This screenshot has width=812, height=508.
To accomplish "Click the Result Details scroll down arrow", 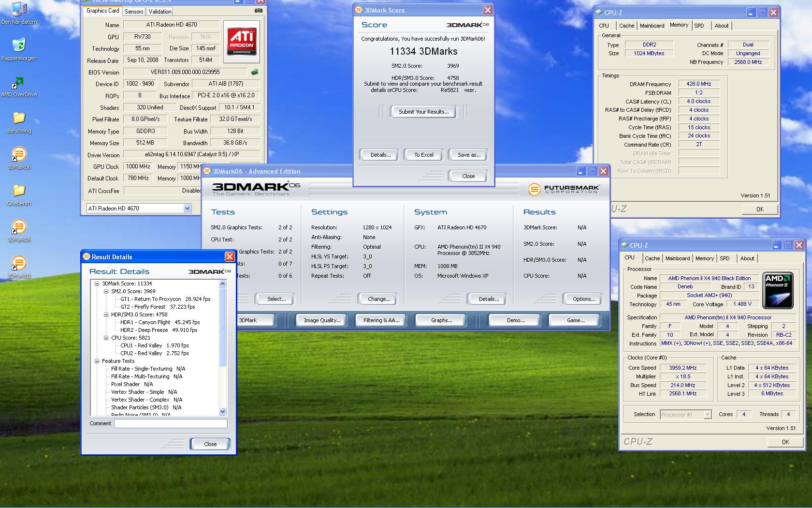I will (222, 412).
